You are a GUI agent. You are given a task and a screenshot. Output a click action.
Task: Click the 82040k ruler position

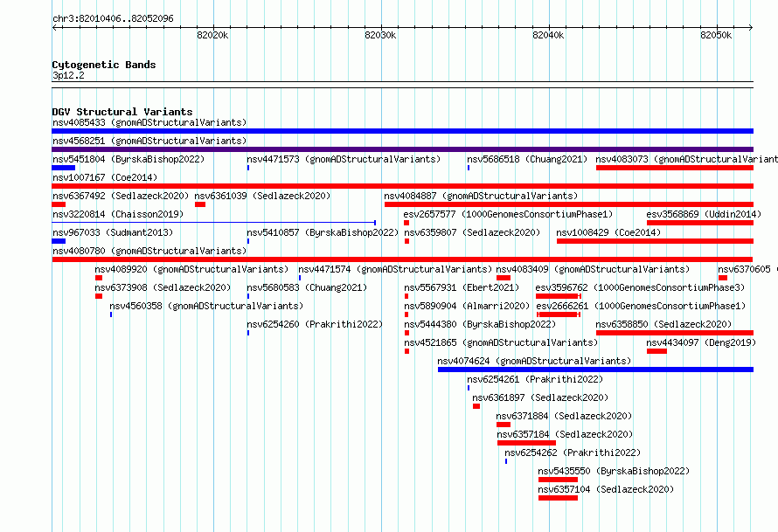[x=548, y=35]
